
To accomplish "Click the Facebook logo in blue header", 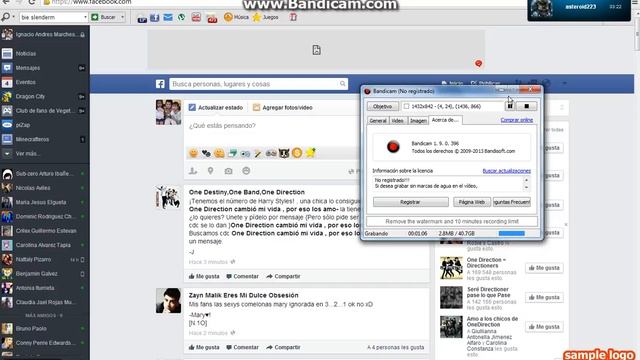I will [160, 84].
